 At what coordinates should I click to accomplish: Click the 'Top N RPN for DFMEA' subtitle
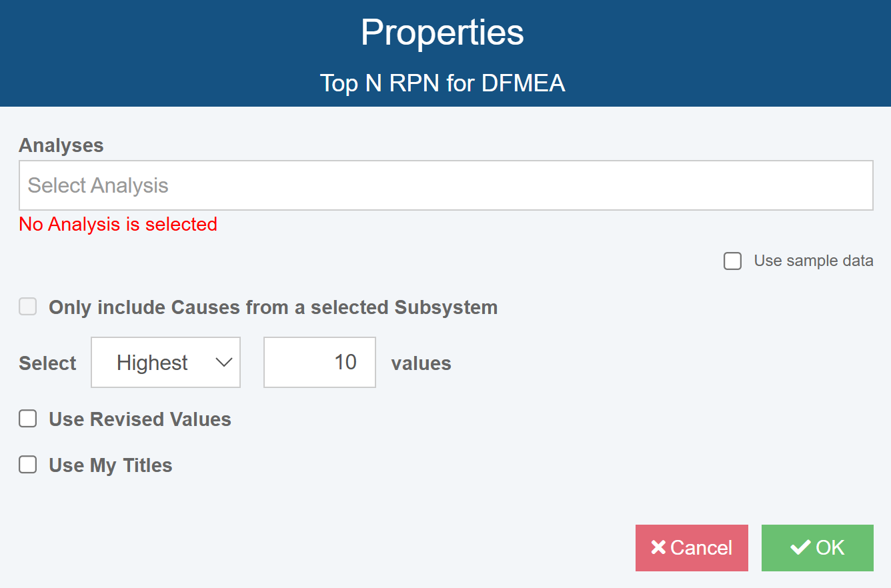coord(442,83)
